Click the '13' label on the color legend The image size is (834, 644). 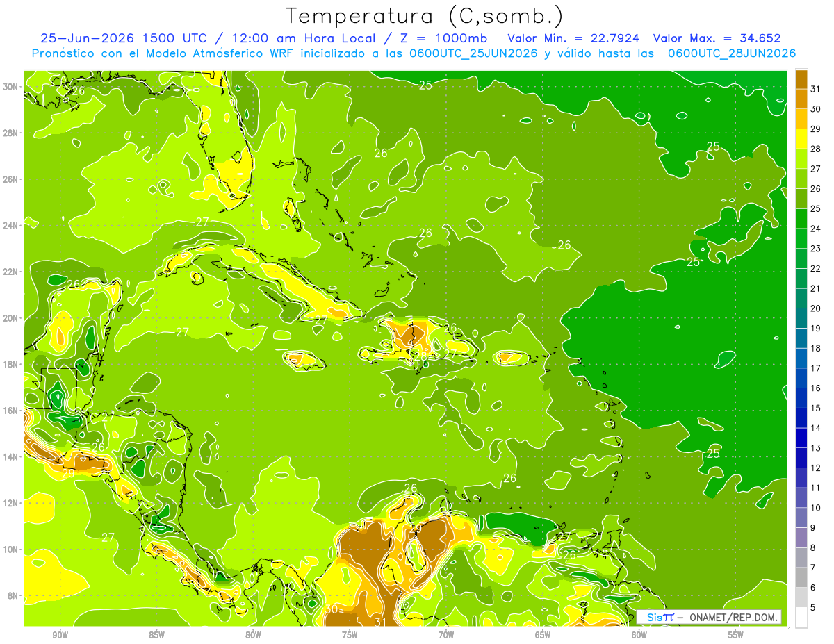[816, 448]
